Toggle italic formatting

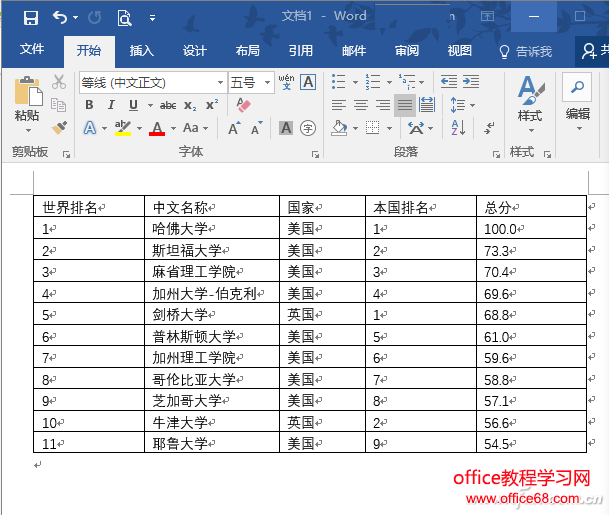coord(111,105)
